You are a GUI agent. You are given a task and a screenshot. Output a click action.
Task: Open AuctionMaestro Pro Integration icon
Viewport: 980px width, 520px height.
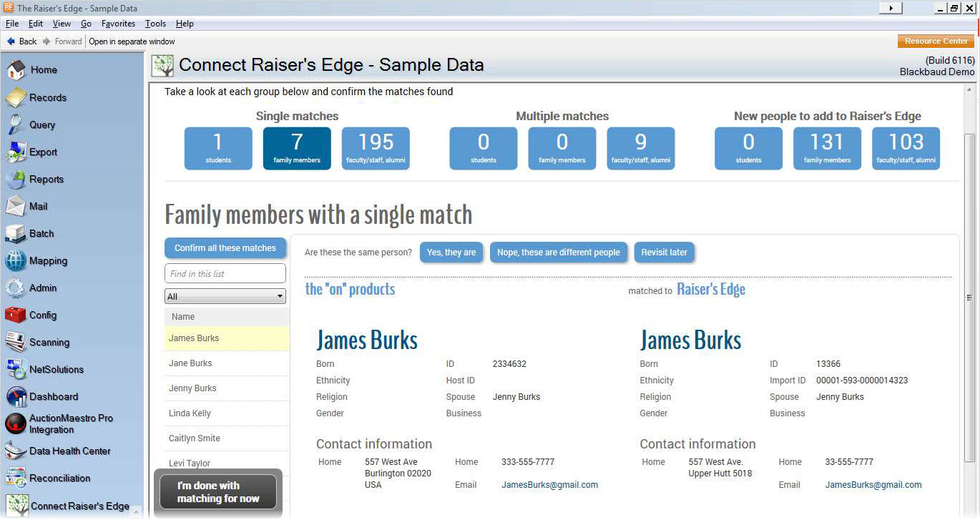16,423
